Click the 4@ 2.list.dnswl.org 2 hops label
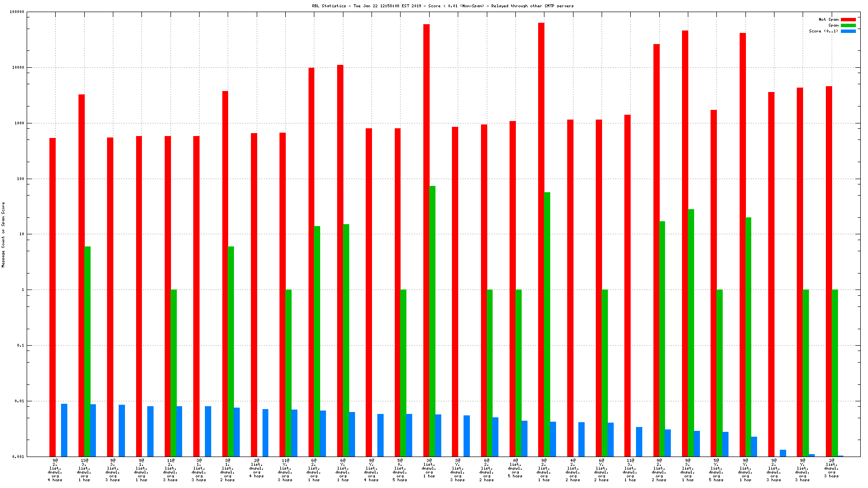 (573, 470)
